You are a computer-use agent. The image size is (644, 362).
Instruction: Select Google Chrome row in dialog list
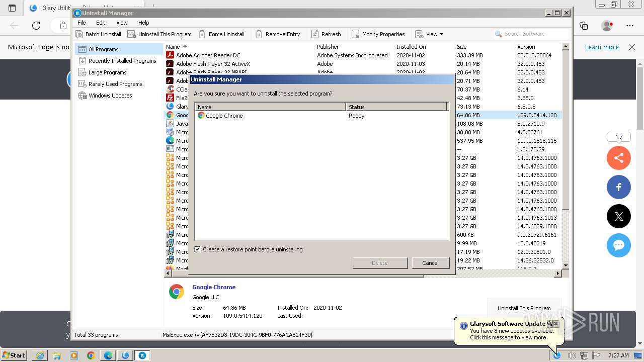[x=321, y=116]
